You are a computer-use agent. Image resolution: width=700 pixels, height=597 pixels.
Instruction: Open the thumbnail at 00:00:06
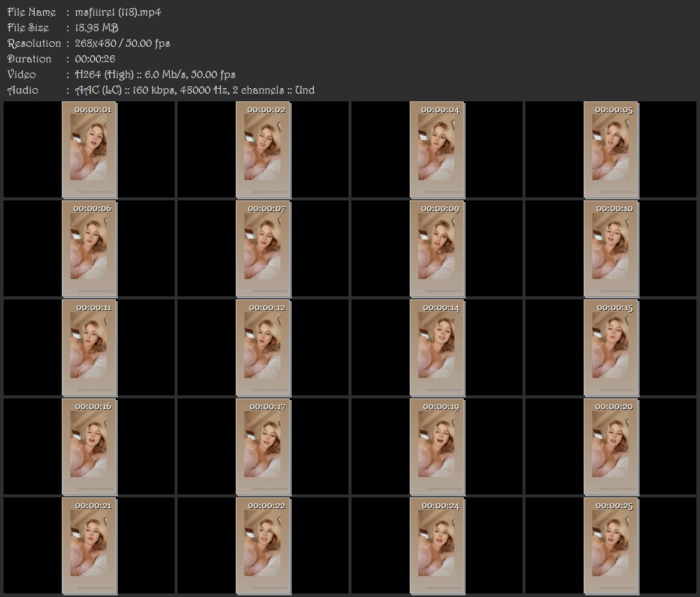coord(89,249)
